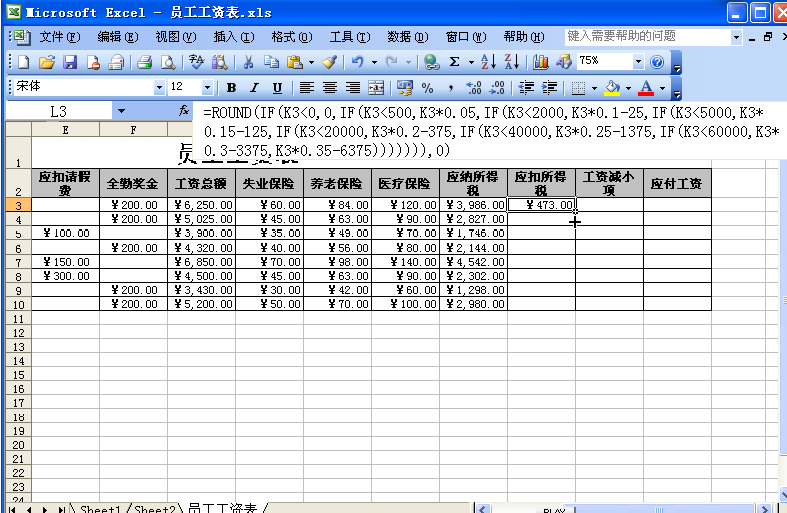787x513 pixels.
Task: Print the sheet using the printer icon
Action: click(x=145, y=62)
